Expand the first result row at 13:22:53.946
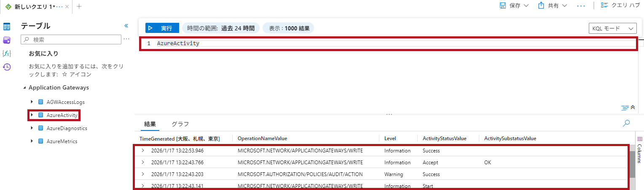 pos(143,151)
